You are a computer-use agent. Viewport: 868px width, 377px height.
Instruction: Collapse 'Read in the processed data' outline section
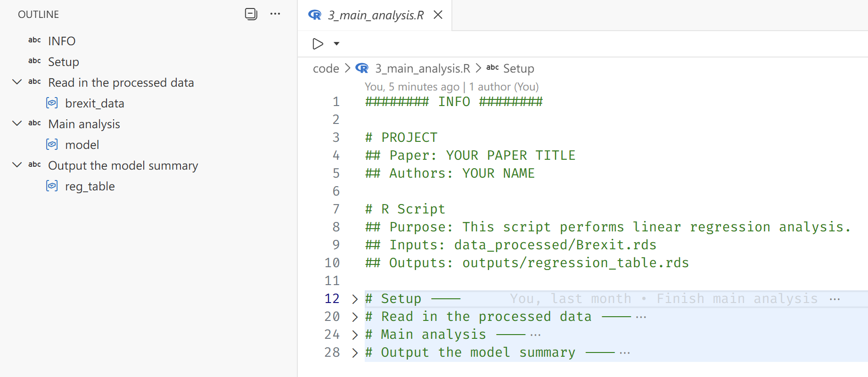pyautogui.click(x=17, y=82)
